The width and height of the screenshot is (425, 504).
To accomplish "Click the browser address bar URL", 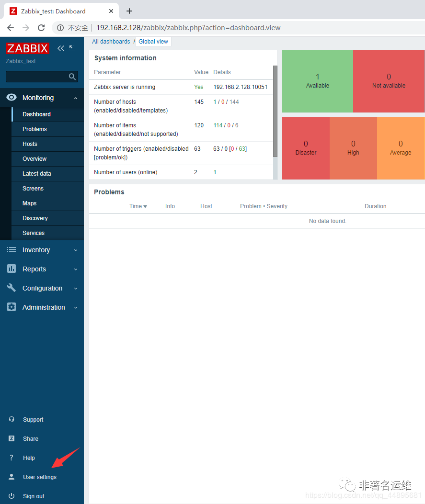I will 188,28.
